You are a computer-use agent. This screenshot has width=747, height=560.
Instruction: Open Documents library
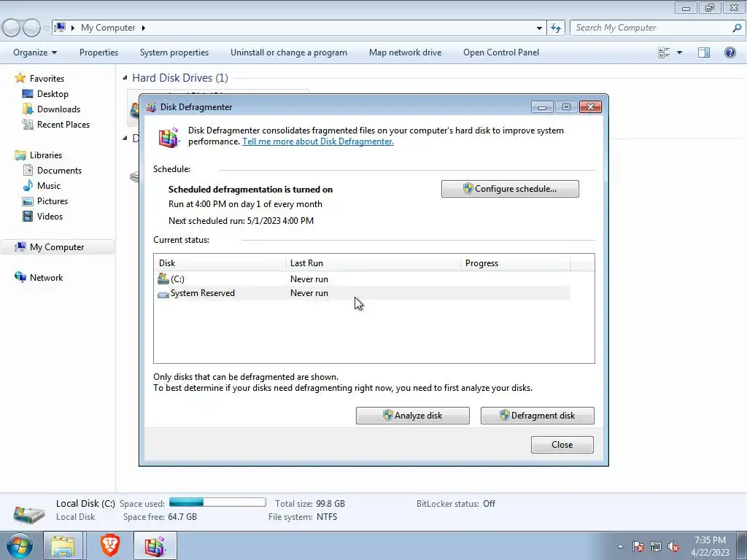click(59, 171)
